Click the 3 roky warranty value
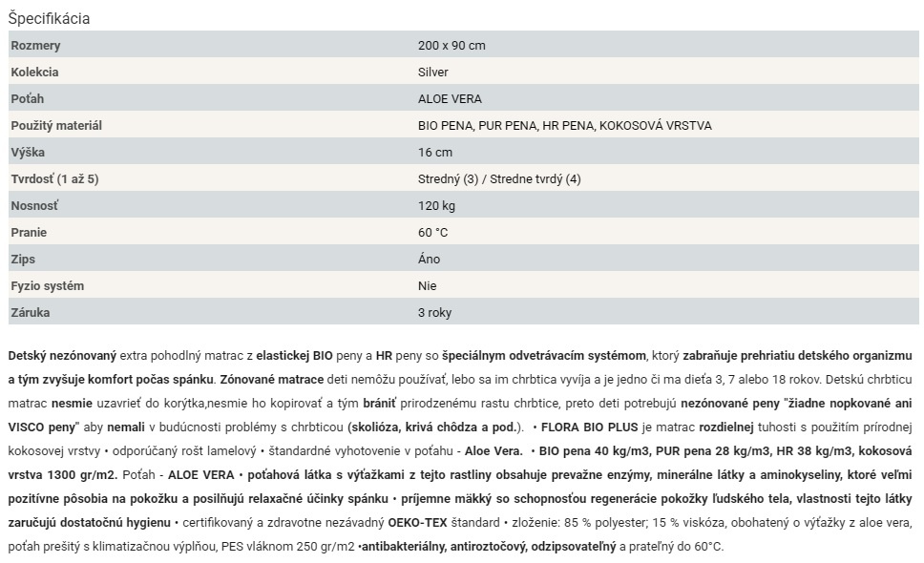The width and height of the screenshot is (924, 563). [x=434, y=313]
